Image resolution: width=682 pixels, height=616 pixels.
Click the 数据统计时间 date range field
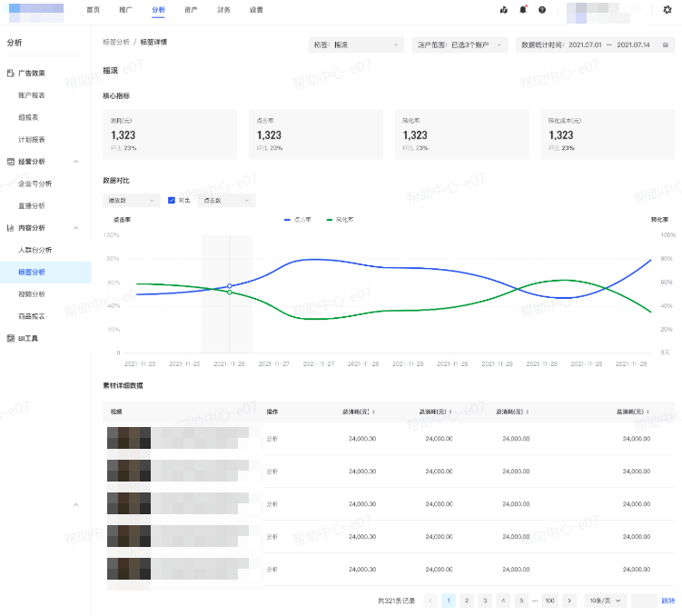click(x=595, y=45)
